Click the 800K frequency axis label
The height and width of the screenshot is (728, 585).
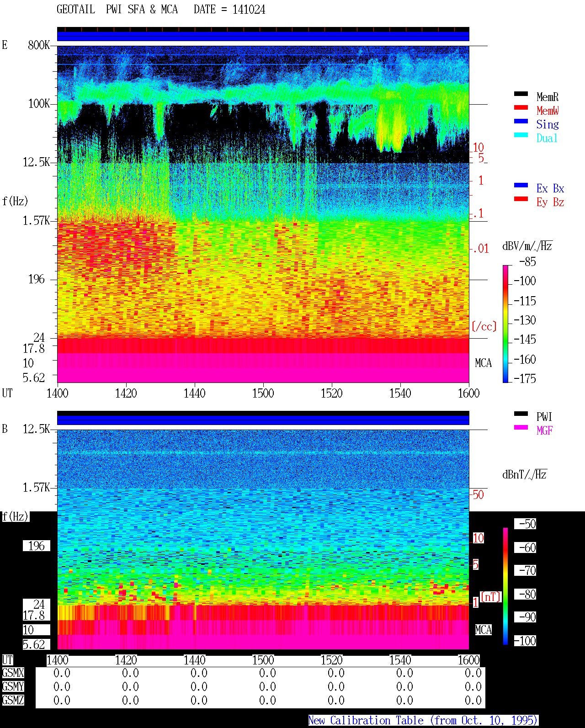pos(39,45)
